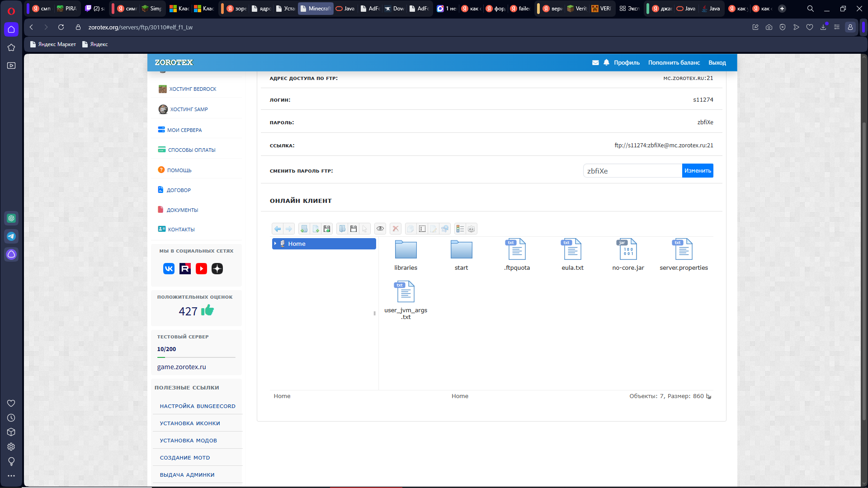The image size is (868, 488).
Task: Click the browser downloads icon
Action: click(823, 27)
